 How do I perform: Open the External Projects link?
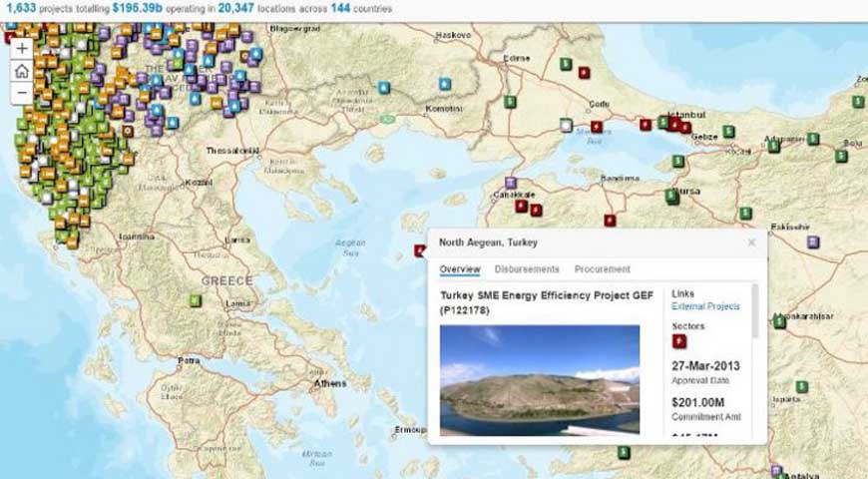(705, 306)
